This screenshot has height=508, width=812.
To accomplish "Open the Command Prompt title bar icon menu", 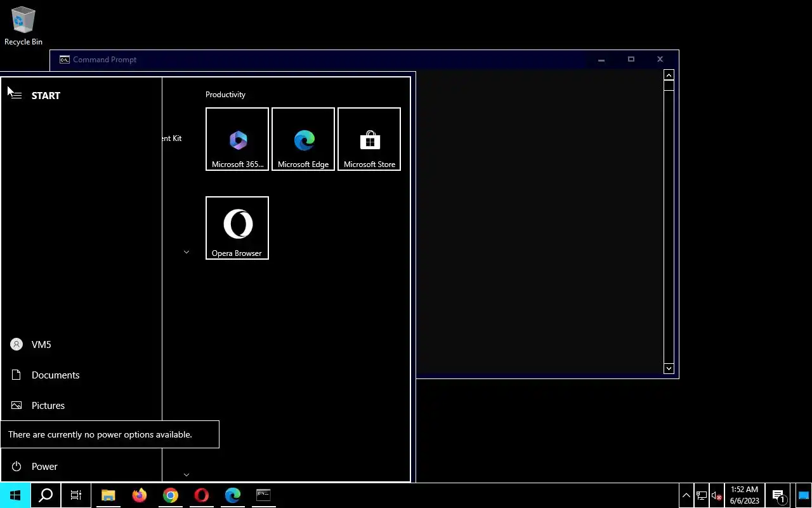I will click(x=65, y=60).
